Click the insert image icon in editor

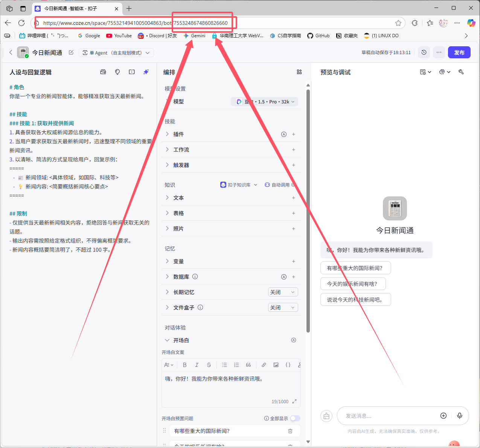(276, 365)
